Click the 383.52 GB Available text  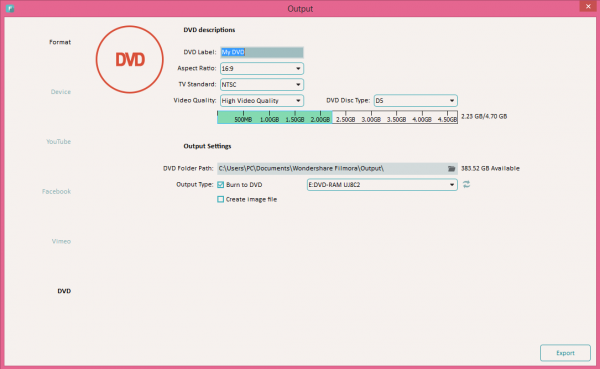(490, 168)
